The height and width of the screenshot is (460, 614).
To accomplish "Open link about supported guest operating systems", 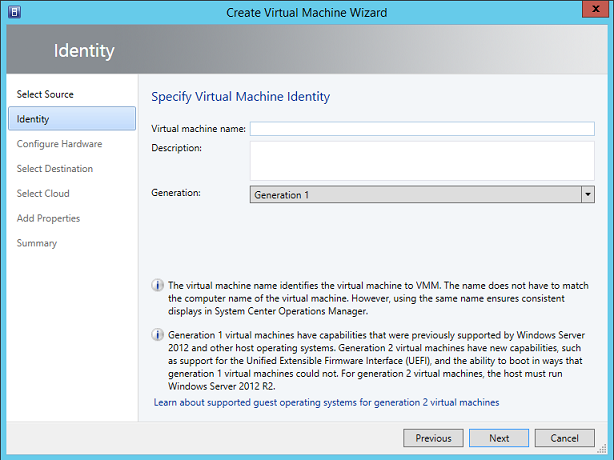I will click(x=326, y=402).
